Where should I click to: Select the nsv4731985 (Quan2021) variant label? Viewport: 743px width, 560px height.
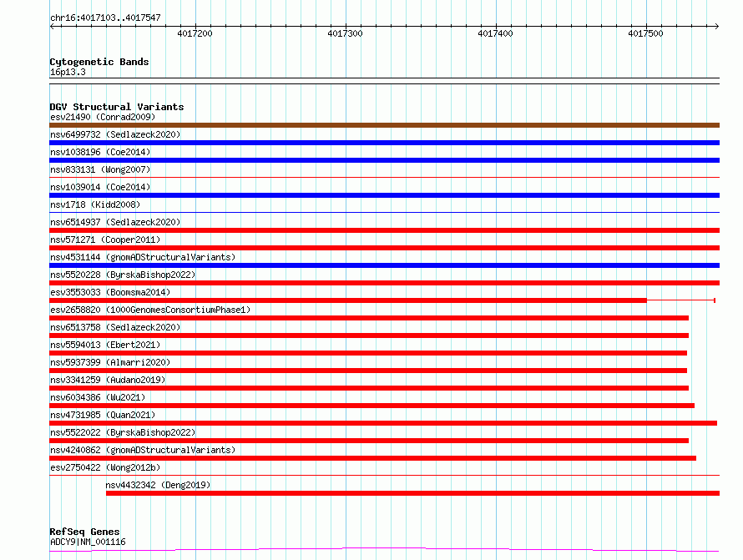pyautogui.click(x=102, y=415)
